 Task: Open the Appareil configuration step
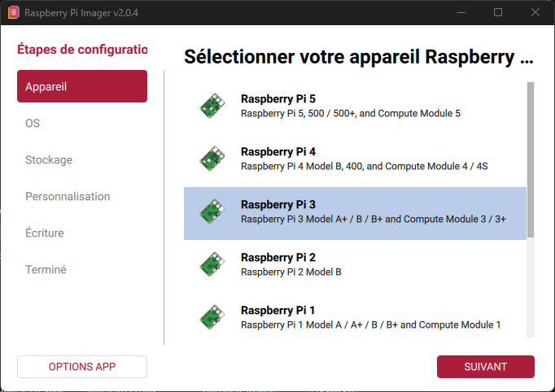pos(82,86)
